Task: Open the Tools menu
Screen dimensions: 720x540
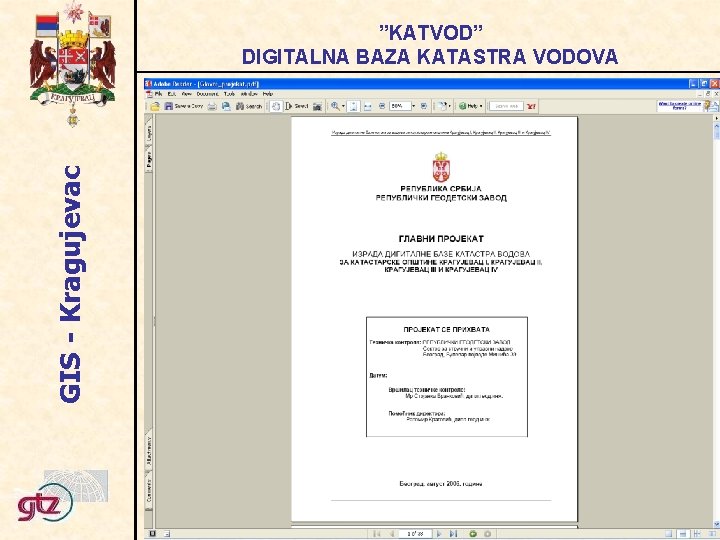Action: pyautogui.click(x=230, y=94)
